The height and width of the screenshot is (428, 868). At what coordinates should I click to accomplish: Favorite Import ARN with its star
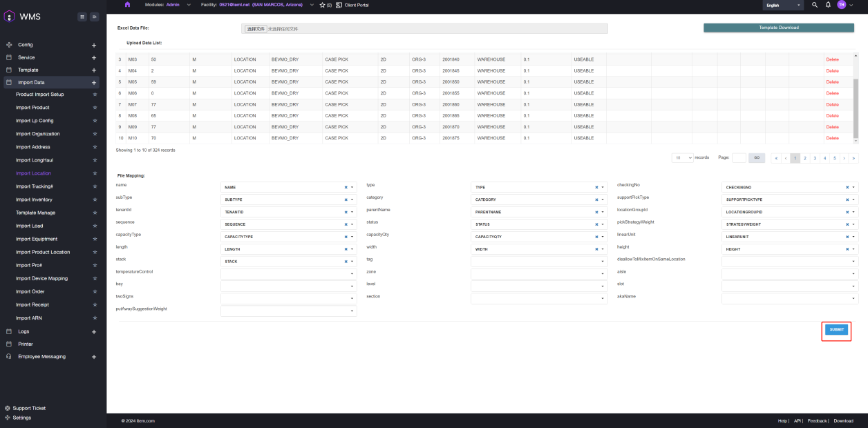[x=95, y=318]
